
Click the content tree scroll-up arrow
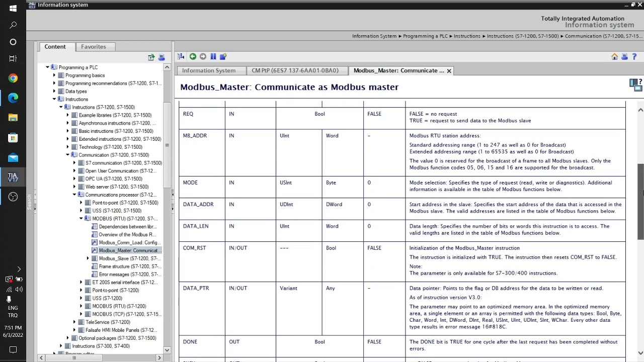click(x=167, y=67)
